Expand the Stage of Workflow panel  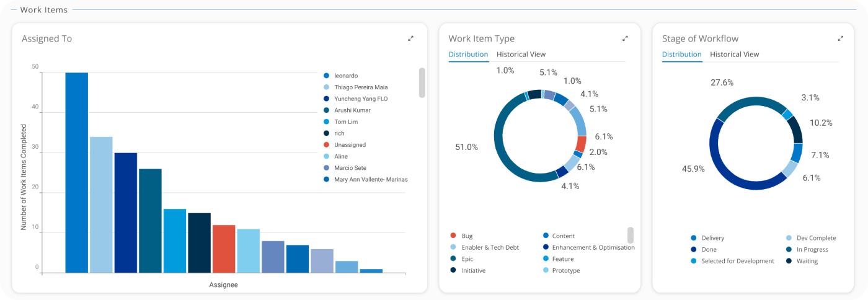840,38
